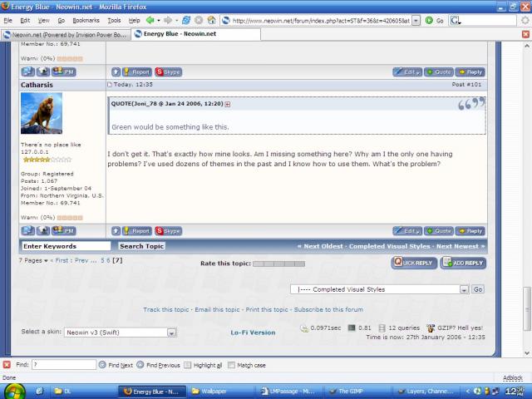
Task: Go to the Home page icon
Action: (x=211, y=20)
